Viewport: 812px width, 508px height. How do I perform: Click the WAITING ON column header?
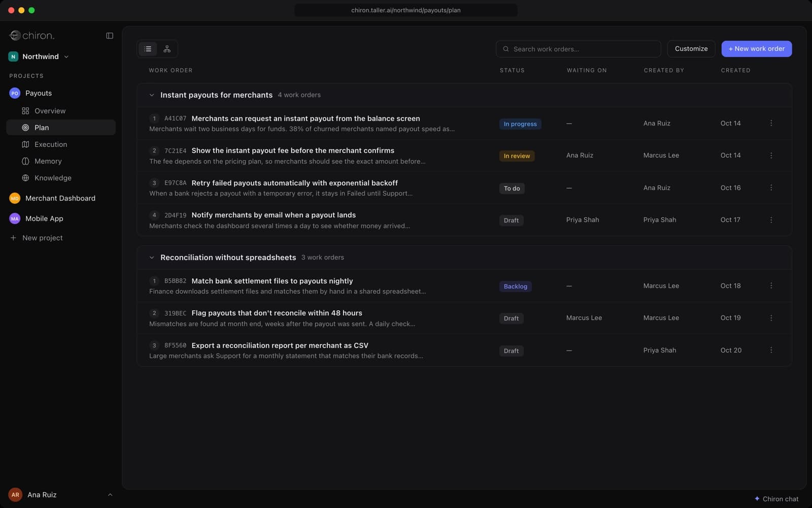587,70
